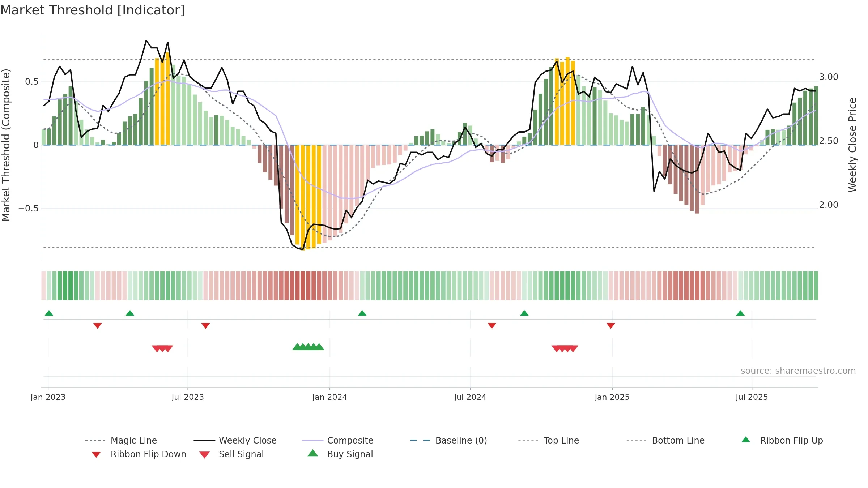Click the green ribbon segment at the far right end
Viewport: 868px width, 488px height.
816,286
